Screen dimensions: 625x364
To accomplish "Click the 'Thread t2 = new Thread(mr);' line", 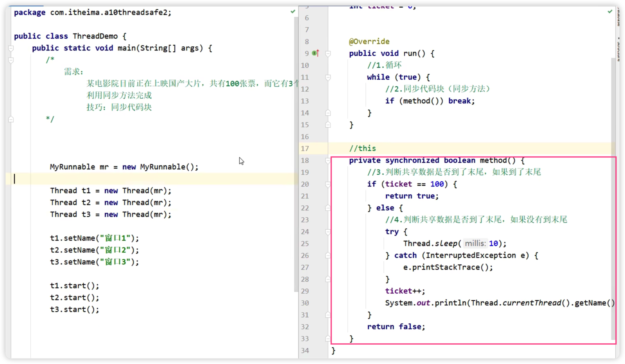I will pos(110,203).
